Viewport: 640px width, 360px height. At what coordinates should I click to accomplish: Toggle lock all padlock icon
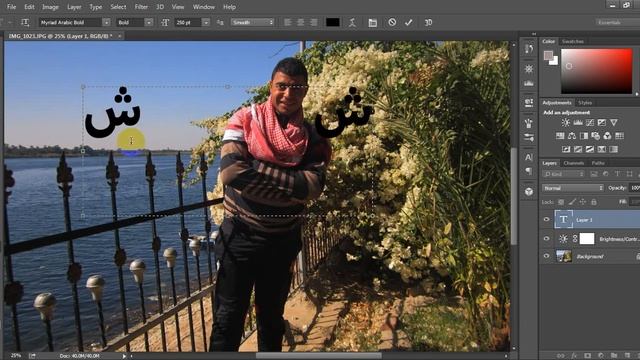[x=594, y=202]
